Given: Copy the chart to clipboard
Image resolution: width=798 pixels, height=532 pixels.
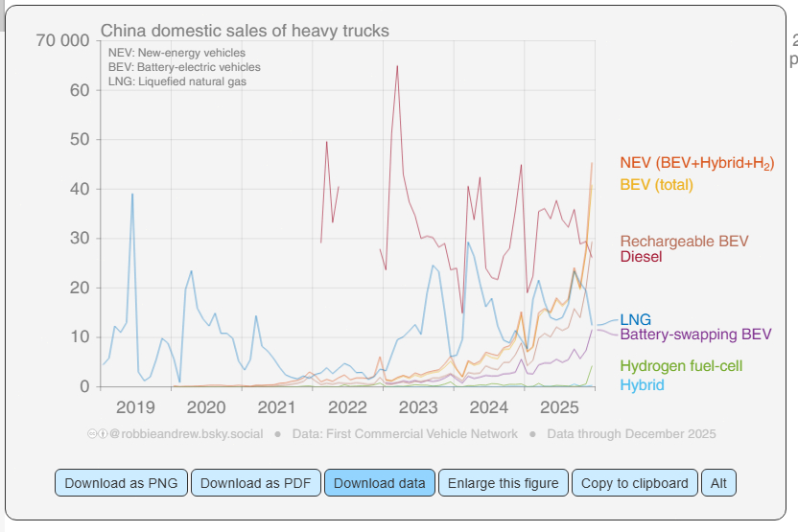Looking at the screenshot, I should click(634, 483).
